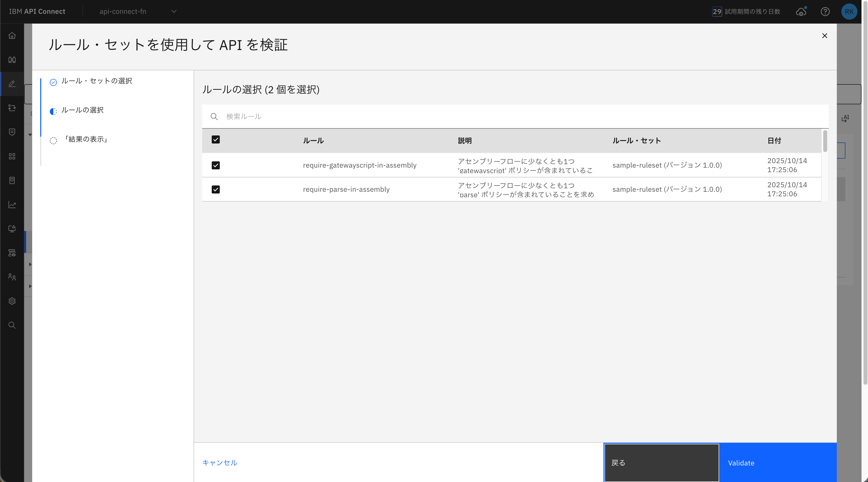Click into the 検索ルール search field
Viewport: 868px width, 482px height.
505,117
